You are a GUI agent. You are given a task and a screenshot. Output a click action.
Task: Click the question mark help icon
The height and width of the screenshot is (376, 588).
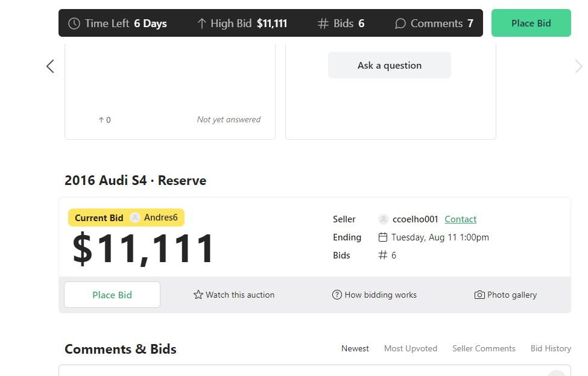click(x=337, y=295)
